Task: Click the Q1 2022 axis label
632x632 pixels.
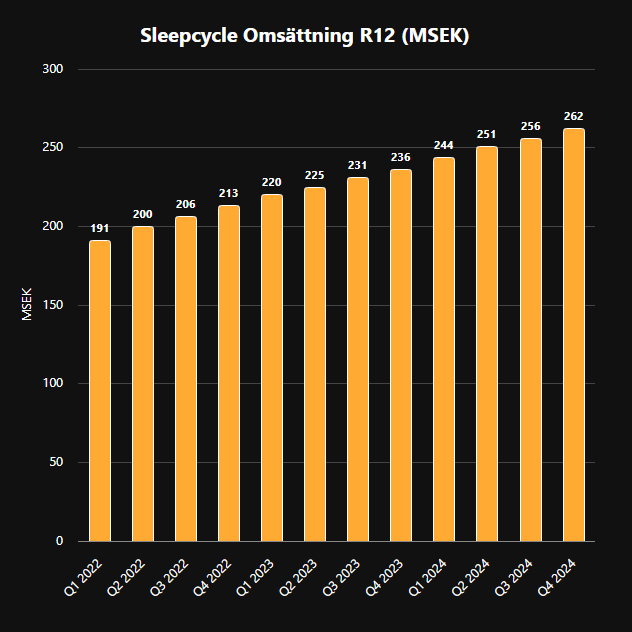Action: coord(83,578)
